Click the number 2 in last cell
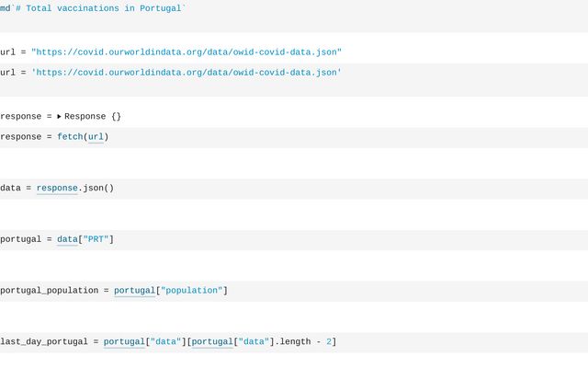The height and width of the screenshot is (368, 588). tap(329, 342)
